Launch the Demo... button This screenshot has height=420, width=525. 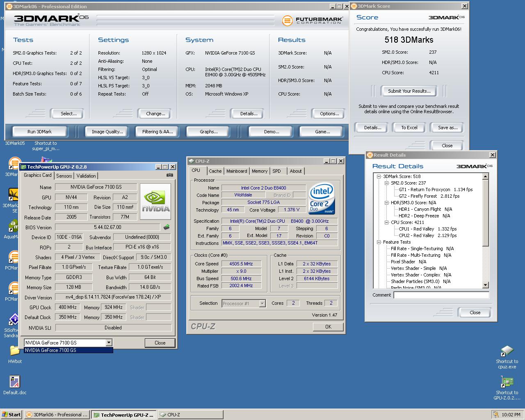pyautogui.click(x=272, y=132)
